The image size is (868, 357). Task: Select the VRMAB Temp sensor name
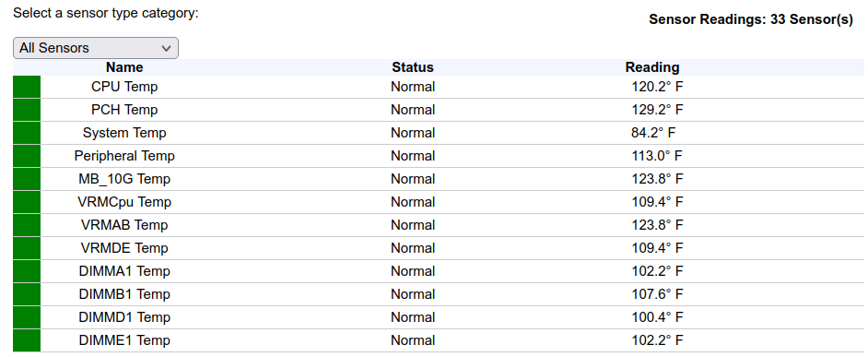click(124, 225)
